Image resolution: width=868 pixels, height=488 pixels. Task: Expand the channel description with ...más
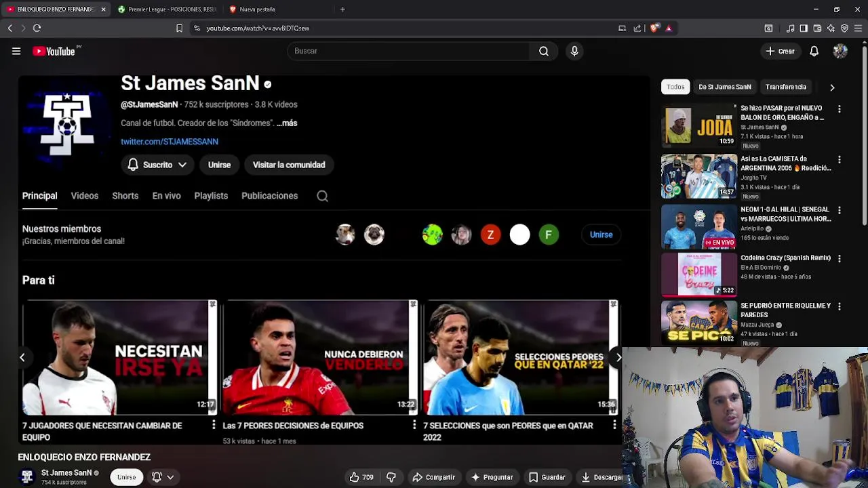[x=287, y=123]
